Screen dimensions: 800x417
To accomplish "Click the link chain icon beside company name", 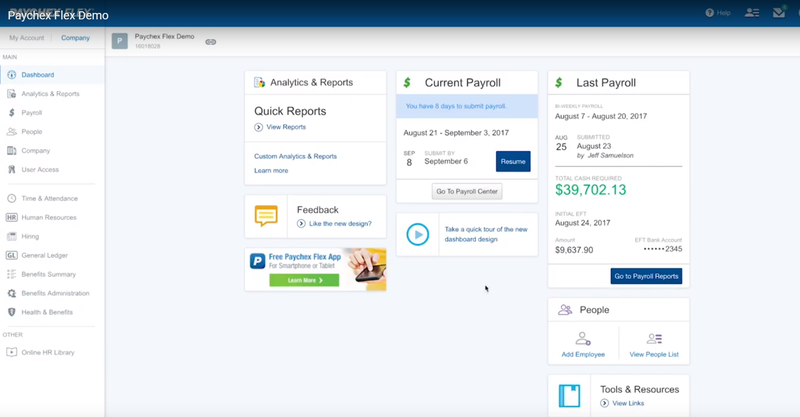I will [x=211, y=42].
